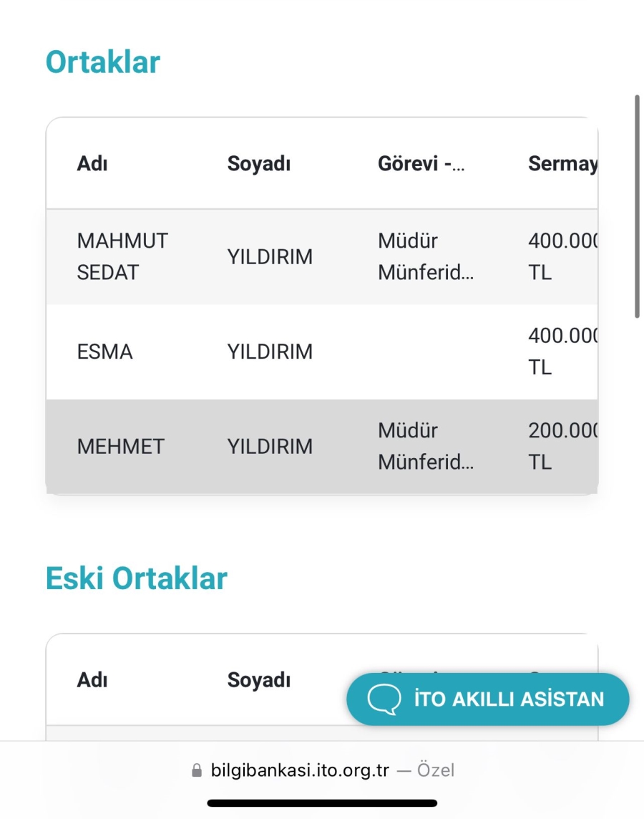The width and height of the screenshot is (644, 819).
Task: Click the Görevi column header
Action: pyautogui.click(x=421, y=163)
